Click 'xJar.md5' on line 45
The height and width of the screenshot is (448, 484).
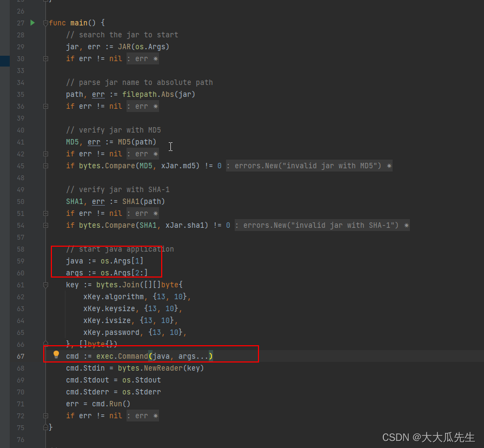pos(178,166)
